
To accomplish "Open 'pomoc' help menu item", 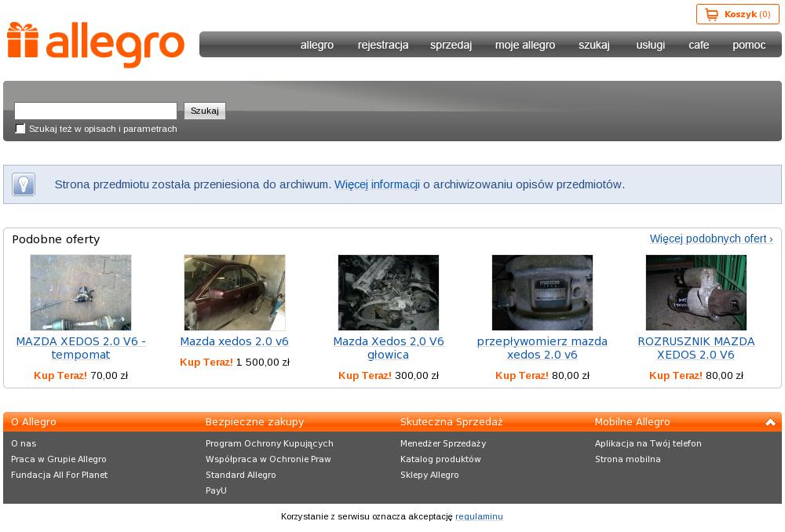I will pyautogui.click(x=749, y=45).
